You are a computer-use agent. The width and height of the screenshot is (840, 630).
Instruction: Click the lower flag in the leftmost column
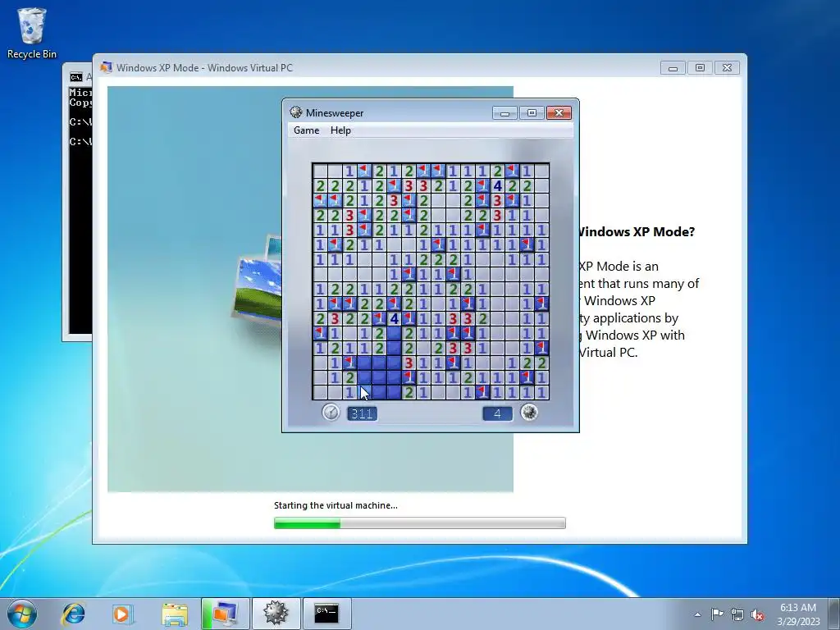[321, 334]
